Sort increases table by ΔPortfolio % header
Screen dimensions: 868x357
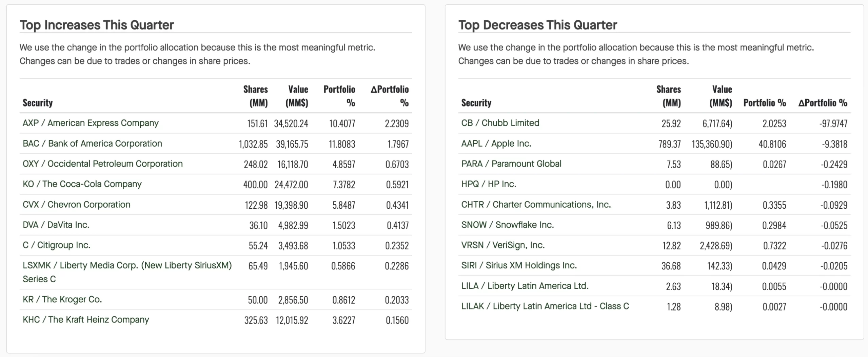pos(390,96)
